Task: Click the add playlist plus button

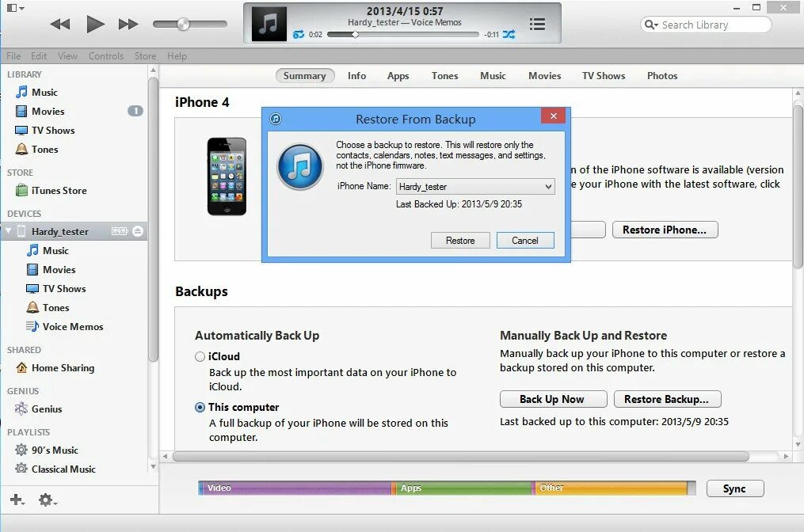Action: coord(17,500)
